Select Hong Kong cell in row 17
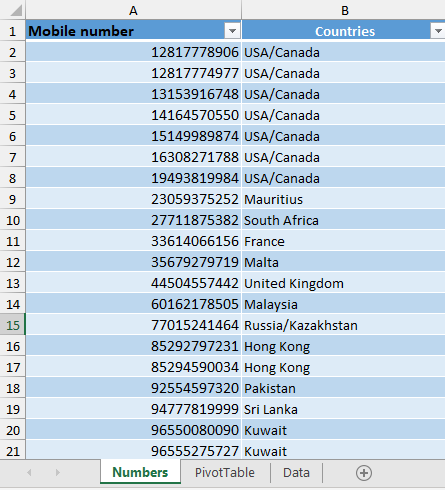Image resolution: width=445 pixels, height=490 pixels. (x=343, y=367)
